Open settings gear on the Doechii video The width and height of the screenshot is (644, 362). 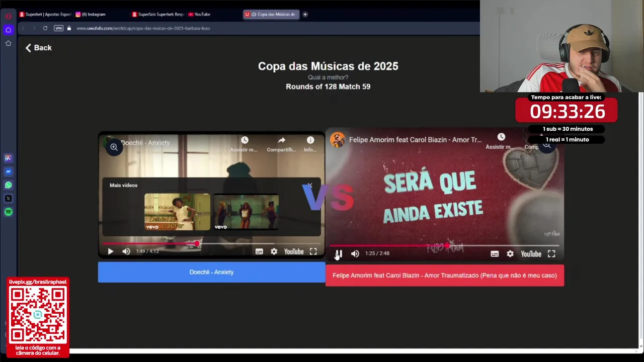274,251
